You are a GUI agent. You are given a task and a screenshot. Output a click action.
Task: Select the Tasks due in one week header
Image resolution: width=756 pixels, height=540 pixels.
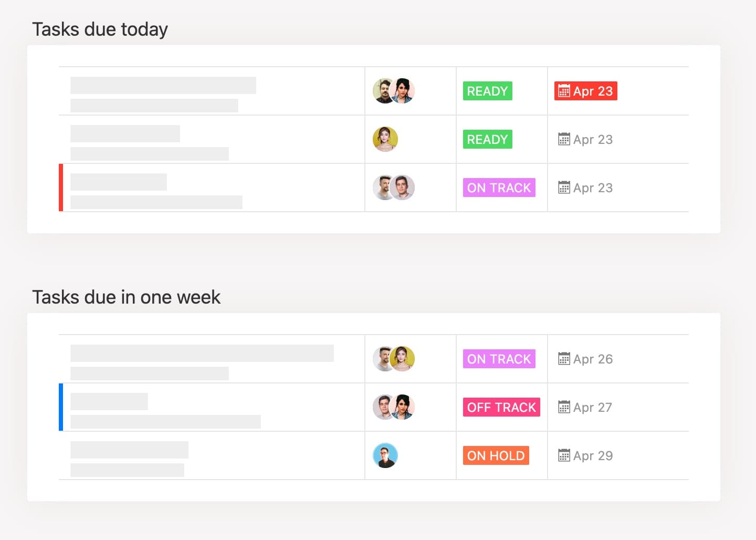[x=127, y=297]
